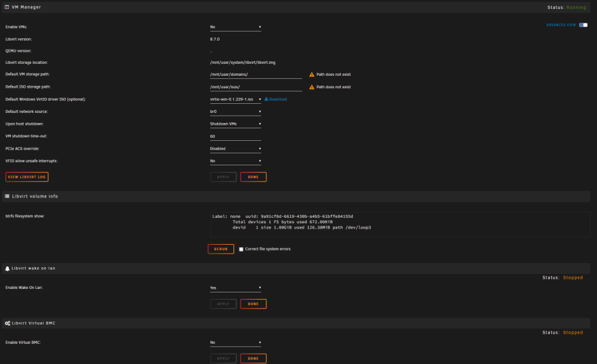Click the Default VM storage path field
Viewport: 597px width, 364px height.
click(x=256, y=75)
